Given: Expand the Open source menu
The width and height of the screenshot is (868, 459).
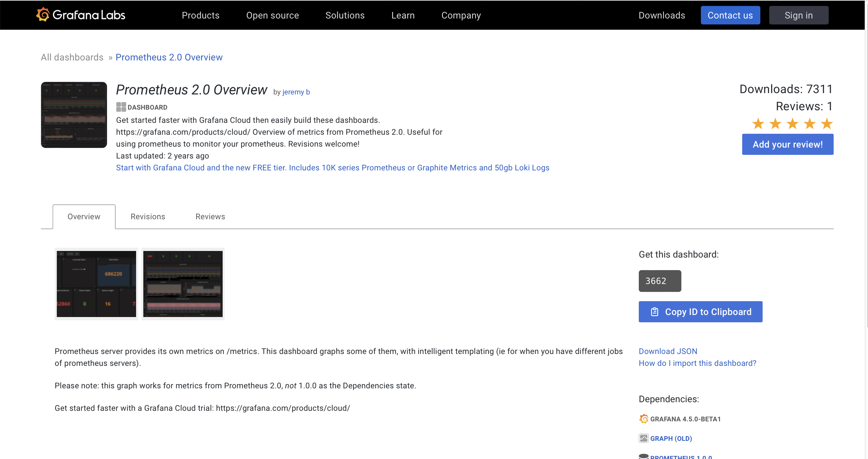Looking at the screenshot, I should click(x=272, y=15).
